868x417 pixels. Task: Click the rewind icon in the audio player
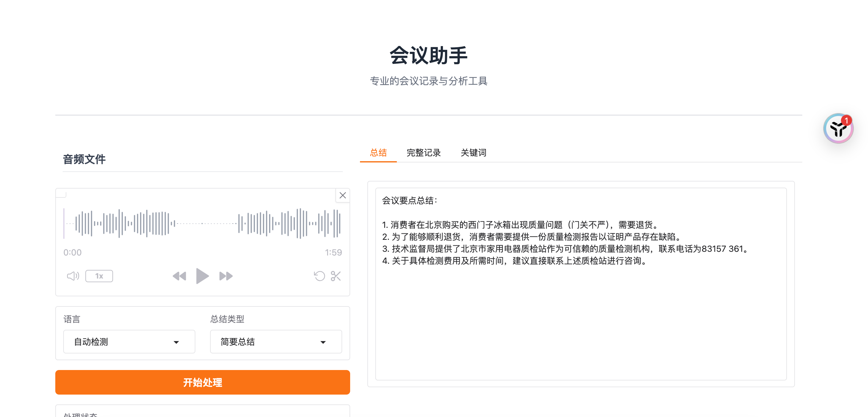(180, 276)
